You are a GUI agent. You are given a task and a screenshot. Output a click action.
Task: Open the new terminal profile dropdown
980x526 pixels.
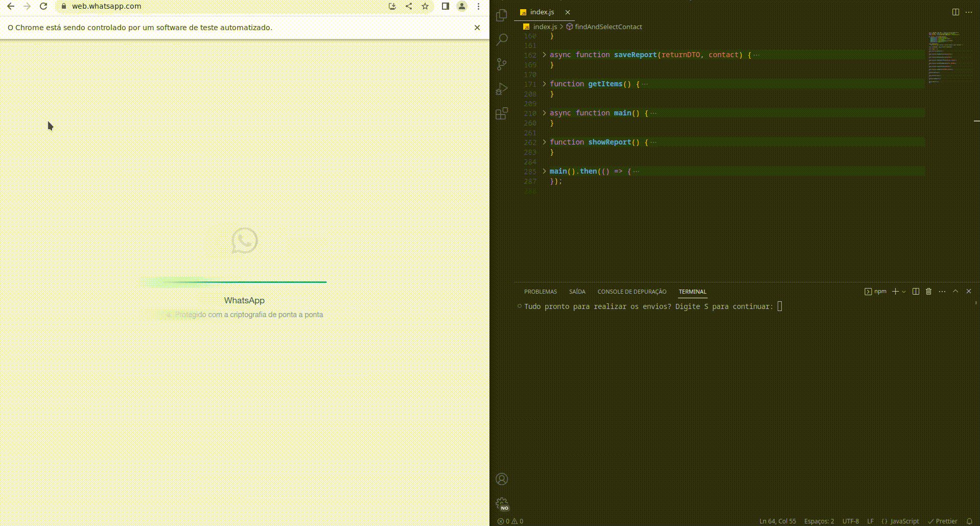[904, 292]
